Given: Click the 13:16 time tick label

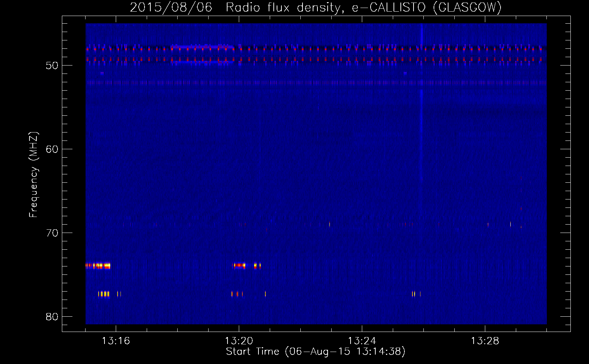Looking at the screenshot, I should 116,341.
